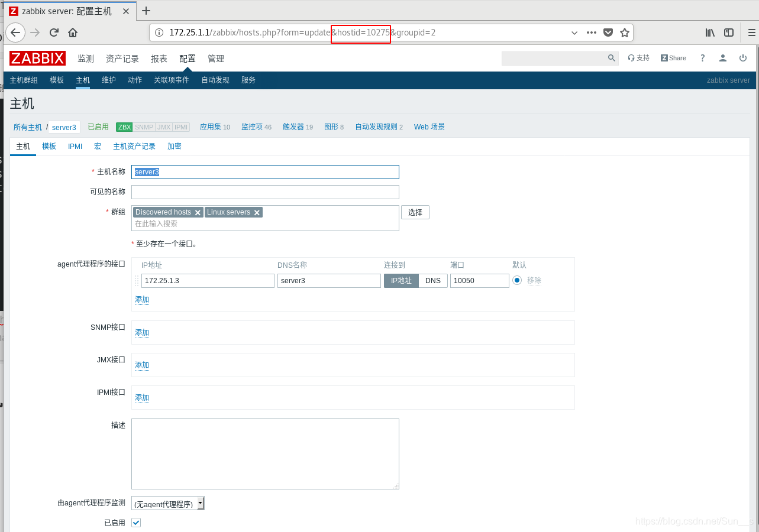
Task: Open page actions three-dot menu
Action: click(592, 33)
